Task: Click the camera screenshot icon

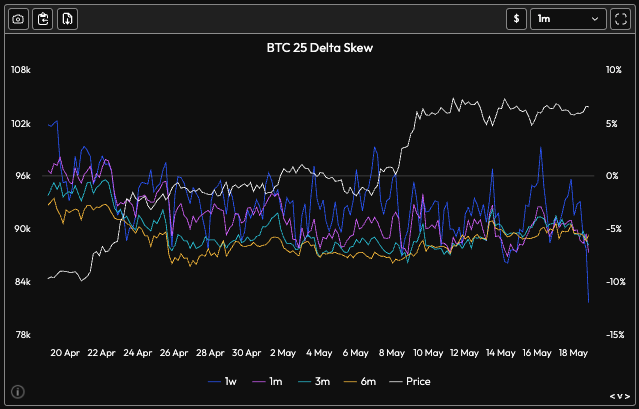Action: pyautogui.click(x=18, y=19)
